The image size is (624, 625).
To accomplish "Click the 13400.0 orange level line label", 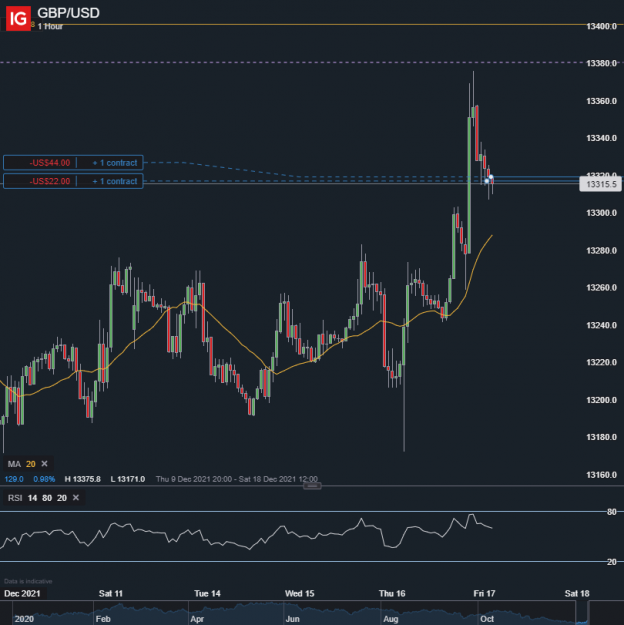I will [601, 26].
